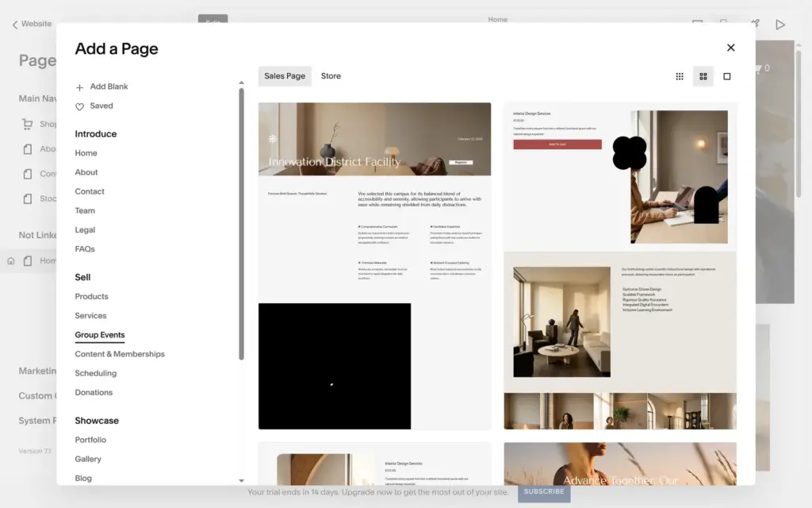Screen dimensions: 812x508
Task: Select Portfolio under Showcase
Action: 90,440
